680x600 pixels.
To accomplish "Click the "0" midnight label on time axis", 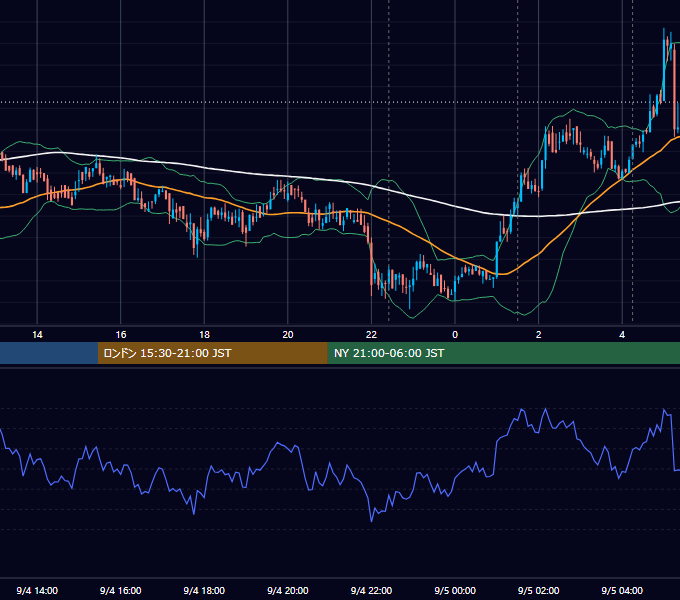I will [455, 335].
